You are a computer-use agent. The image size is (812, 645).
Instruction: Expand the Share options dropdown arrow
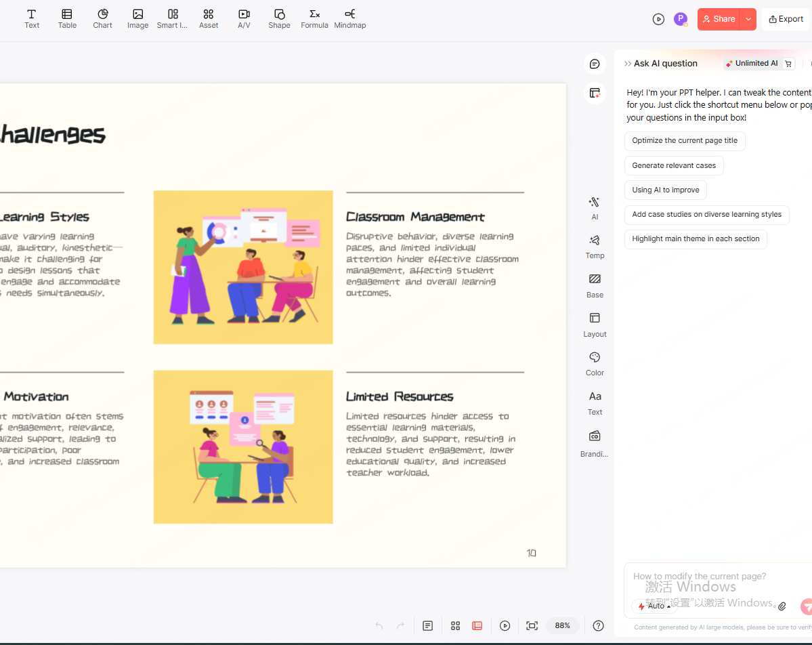click(x=748, y=19)
